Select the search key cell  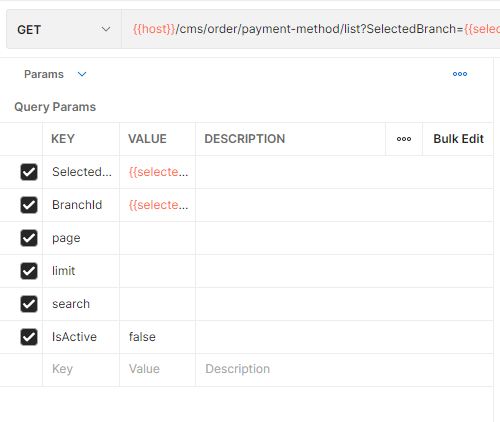[81, 304]
